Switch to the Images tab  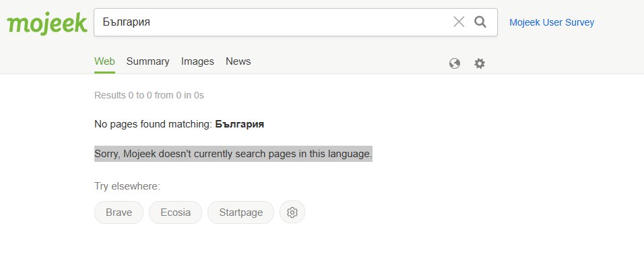click(x=197, y=61)
